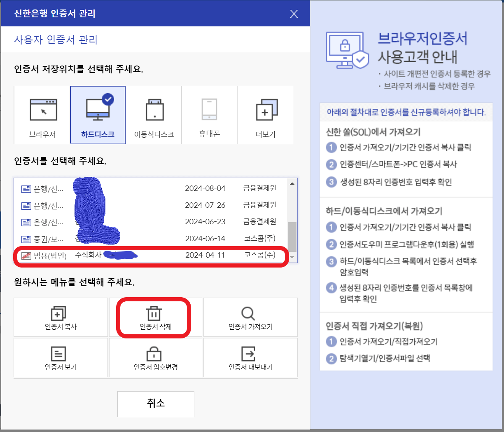Click 하드/이동식디스크에서 가져오기 heading
The height and width of the screenshot is (432, 504).
click(x=384, y=211)
